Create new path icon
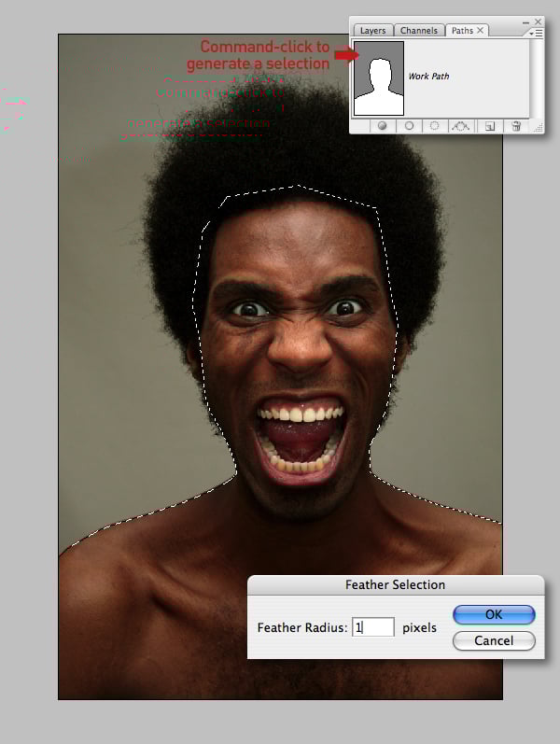Viewport: 560px width, 744px height. tap(490, 126)
